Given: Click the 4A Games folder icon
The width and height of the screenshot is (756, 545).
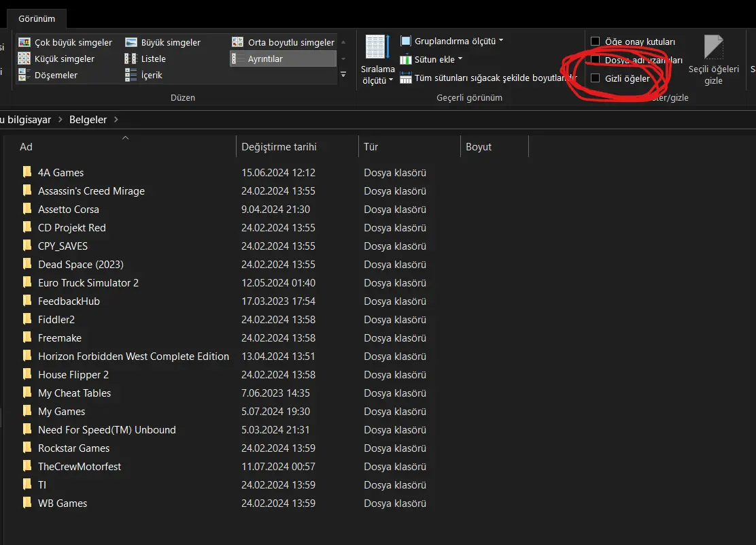Looking at the screenshot, I should pos(27,172).
